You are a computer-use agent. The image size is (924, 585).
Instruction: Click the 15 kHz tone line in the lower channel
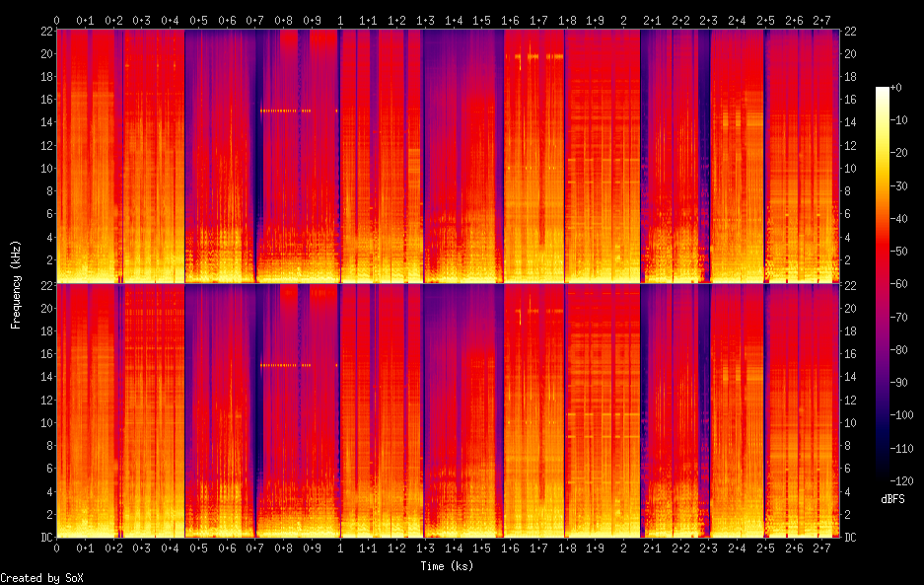tap(286, 365)
